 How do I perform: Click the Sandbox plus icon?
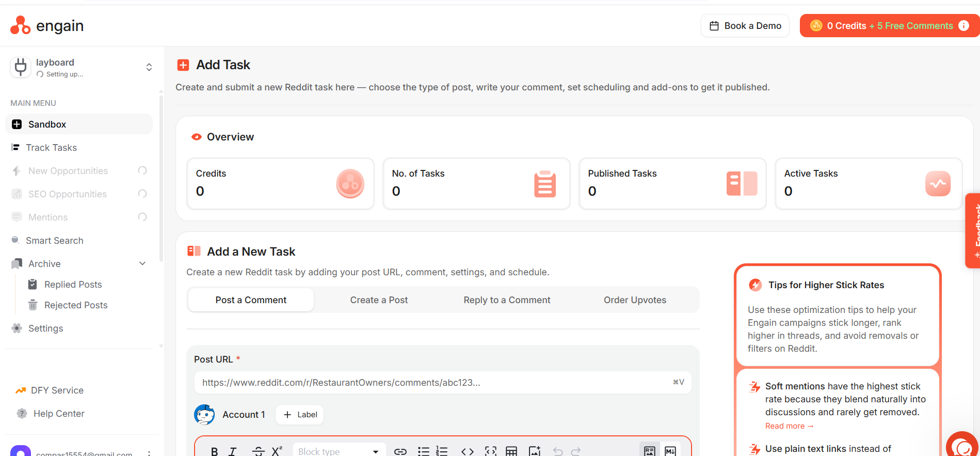tap(17, 124)
